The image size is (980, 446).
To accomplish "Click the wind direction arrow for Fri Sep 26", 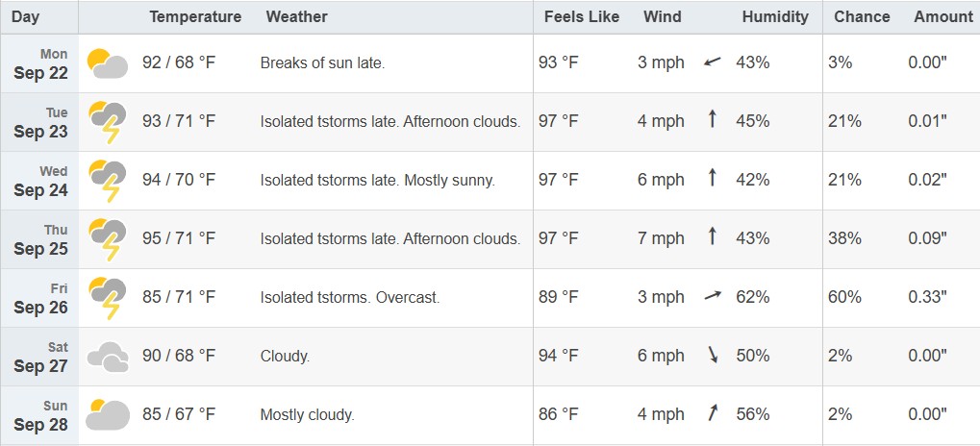I will 713,296.
